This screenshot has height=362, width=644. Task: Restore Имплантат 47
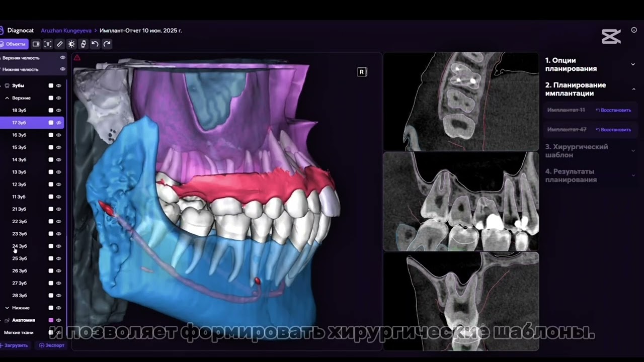point(613,130)
